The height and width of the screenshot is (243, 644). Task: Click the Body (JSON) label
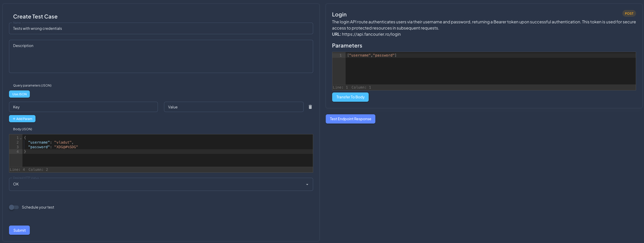click(x=23, y=129)
